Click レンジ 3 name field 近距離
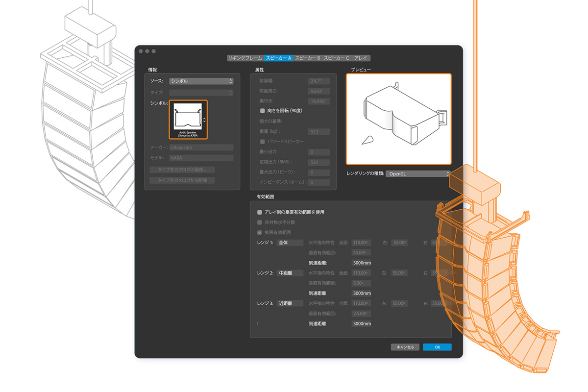This screenshot has height=392, width=588. point(290,303)
